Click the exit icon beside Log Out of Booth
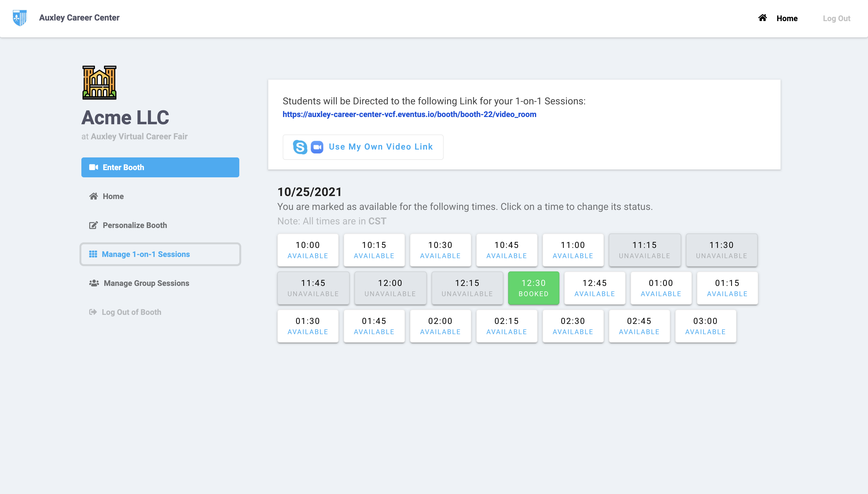Image resolution: width=868 pixels, height=494 pixels. [93, 312]
